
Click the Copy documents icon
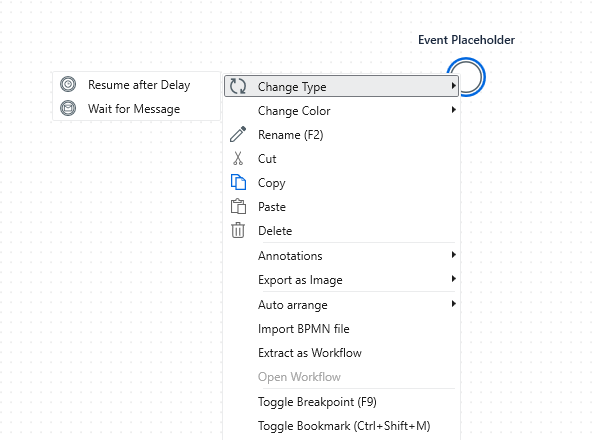coord(238,183)
